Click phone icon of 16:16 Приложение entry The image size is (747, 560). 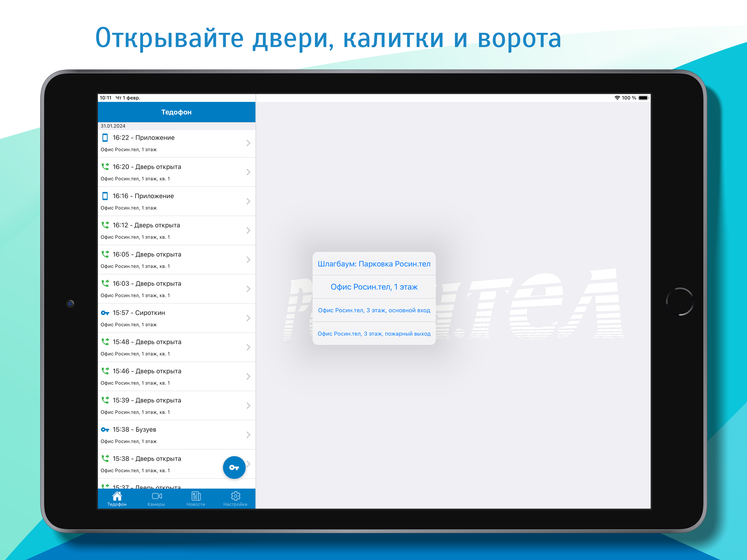(x=105, y=196)
